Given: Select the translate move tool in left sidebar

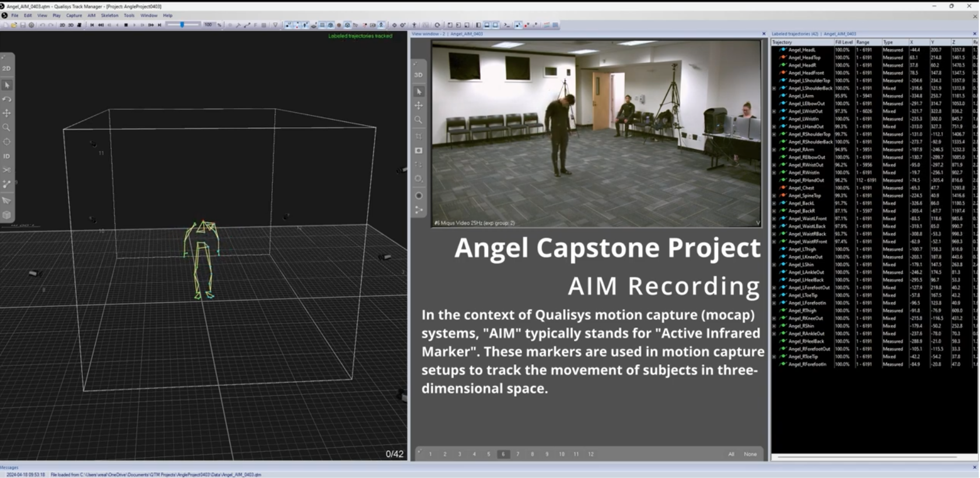Looking at the screenshot, I should pyautogui.click(x=6, y=113).
